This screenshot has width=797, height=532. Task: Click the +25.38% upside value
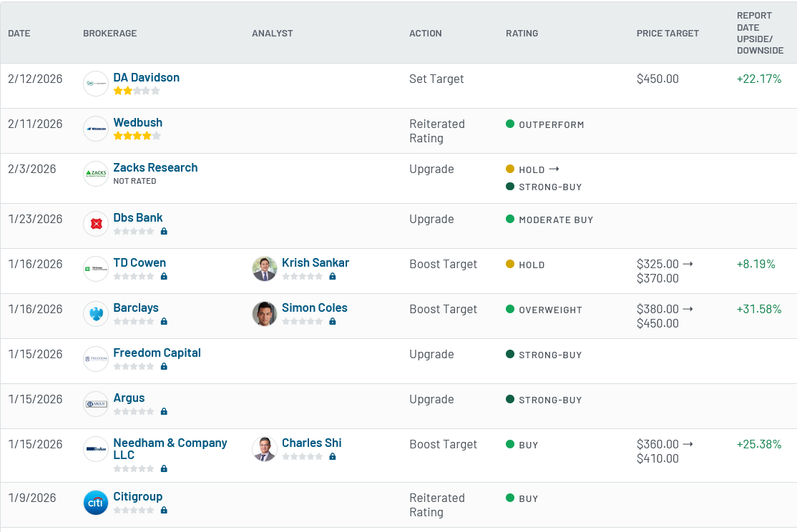pos(759,444)
